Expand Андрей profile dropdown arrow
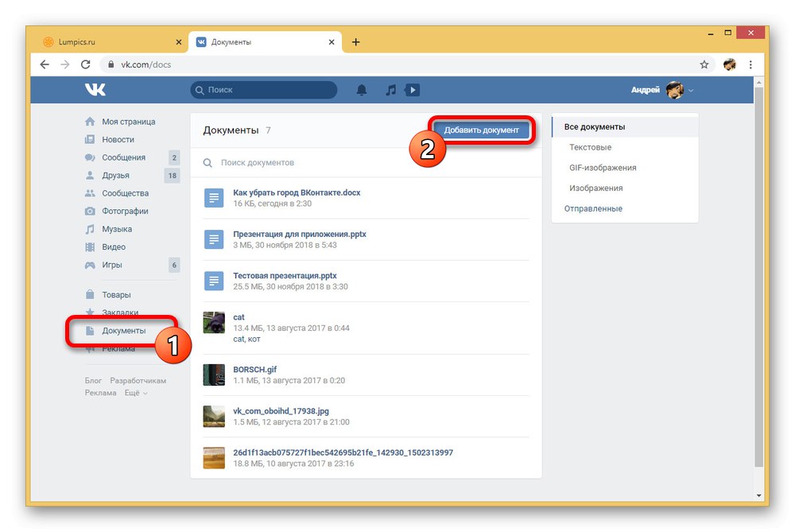 pos(691,91)
